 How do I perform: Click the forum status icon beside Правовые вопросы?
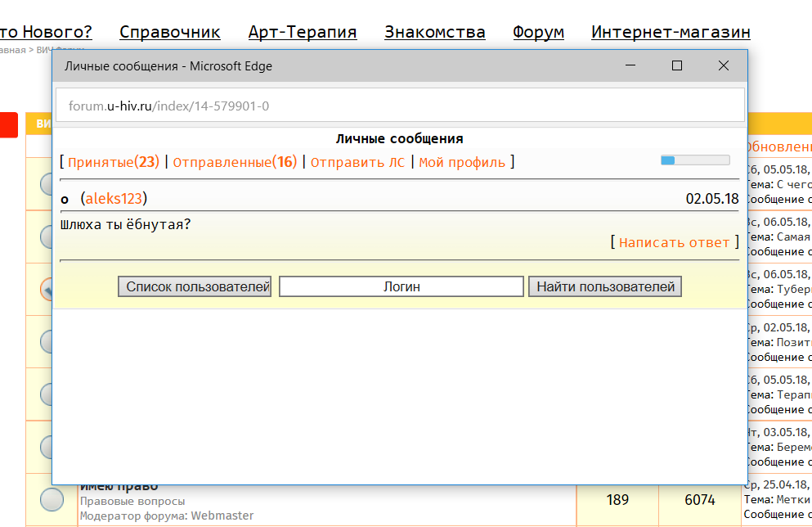[52, 500]
